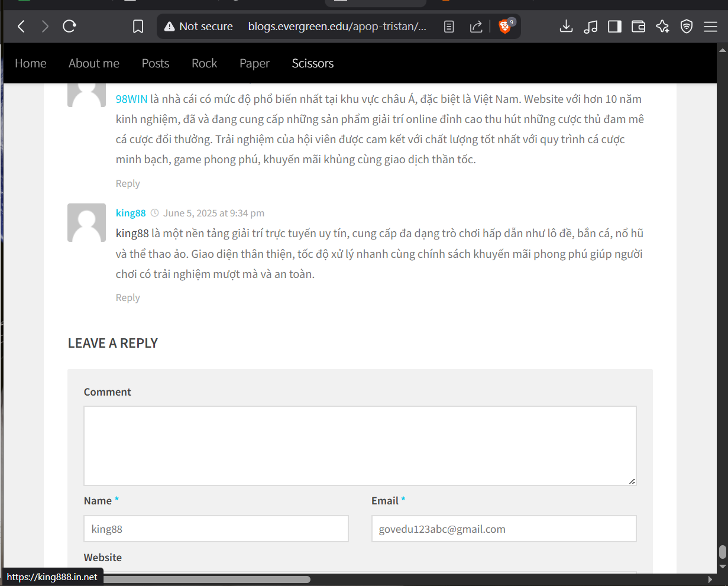Click the horizontal scrollbar thumb
The height and width of the screenshot is (586, 728).
(x=207, y=579)
